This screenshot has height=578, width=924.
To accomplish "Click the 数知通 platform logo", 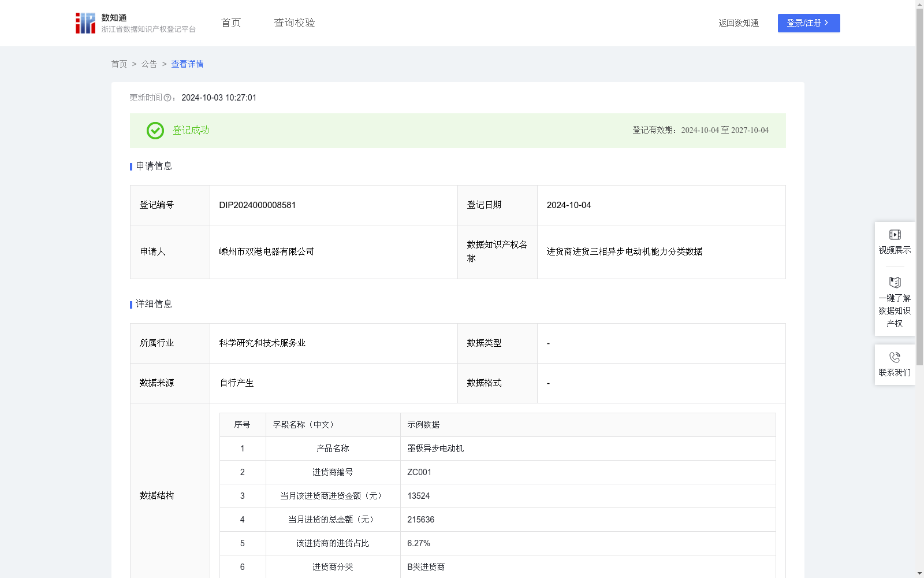I will (136, 23).
